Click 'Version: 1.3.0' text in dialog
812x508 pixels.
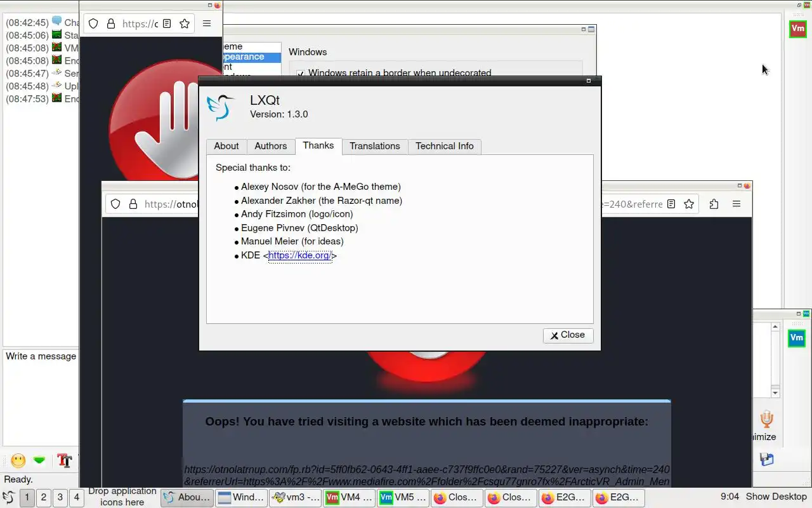pos(278,114)
